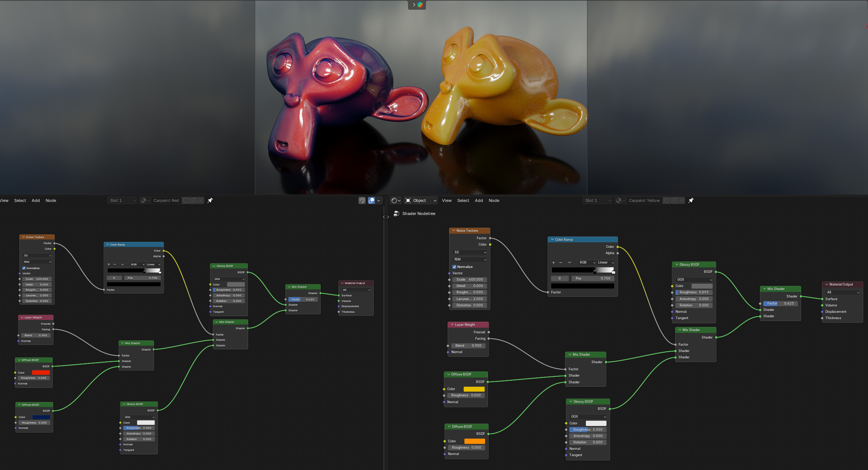Expand the viewport sidebar arrow at top
Viewport: 868px width, 470px height.
[x=414, y=5]
